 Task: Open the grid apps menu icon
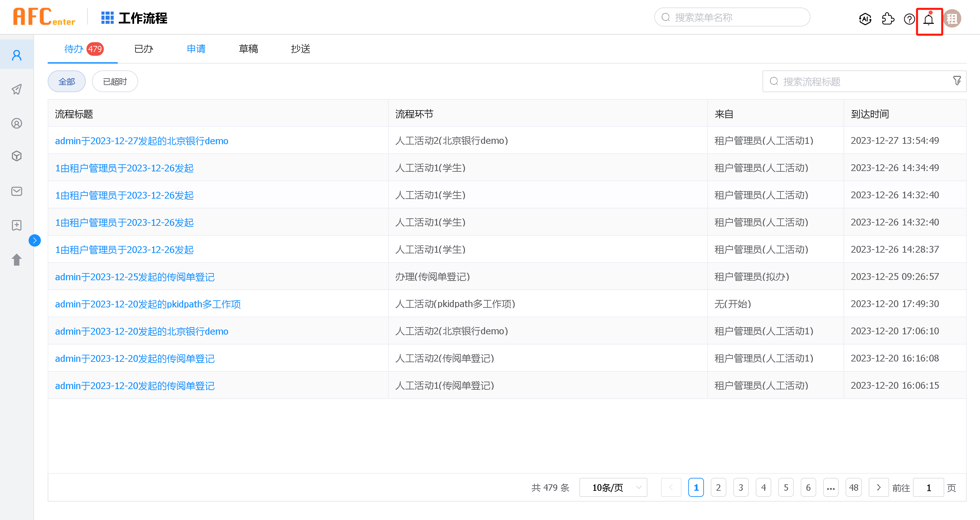coord(107,18)
